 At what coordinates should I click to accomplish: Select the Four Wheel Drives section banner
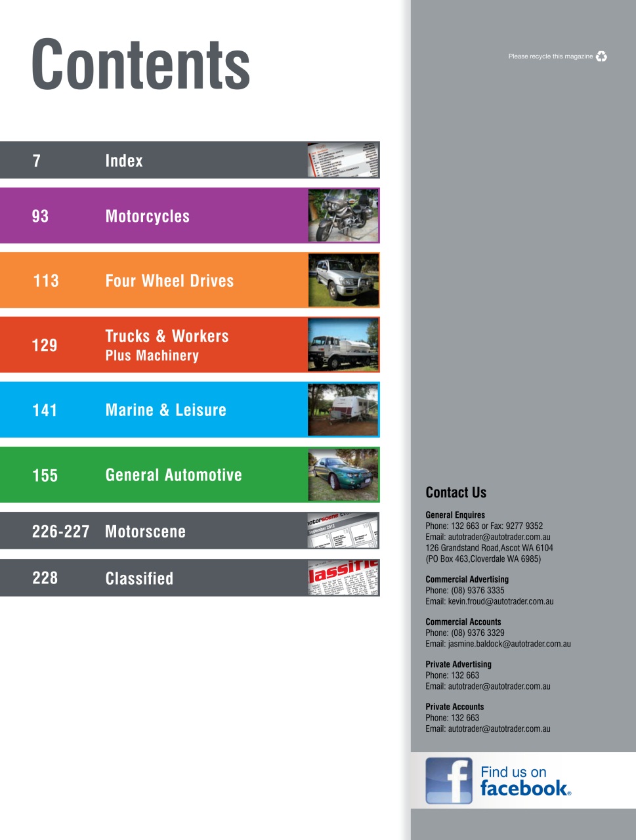(x=164, y=280)
